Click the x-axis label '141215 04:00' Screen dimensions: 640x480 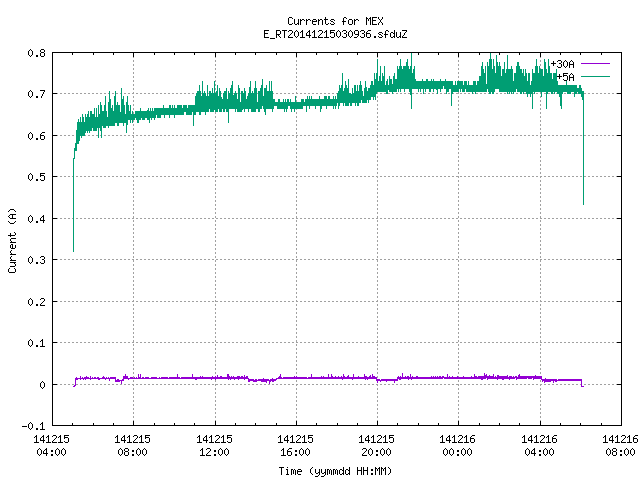pos(51,446)
